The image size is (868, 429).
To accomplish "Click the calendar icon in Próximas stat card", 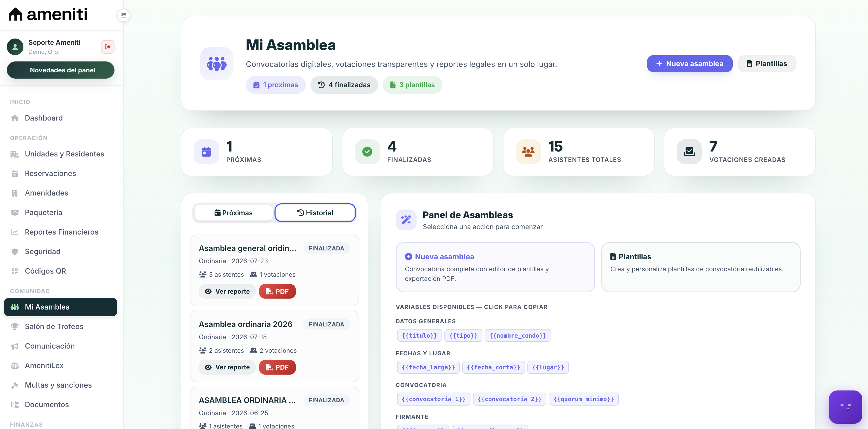I will pos(206,152).
